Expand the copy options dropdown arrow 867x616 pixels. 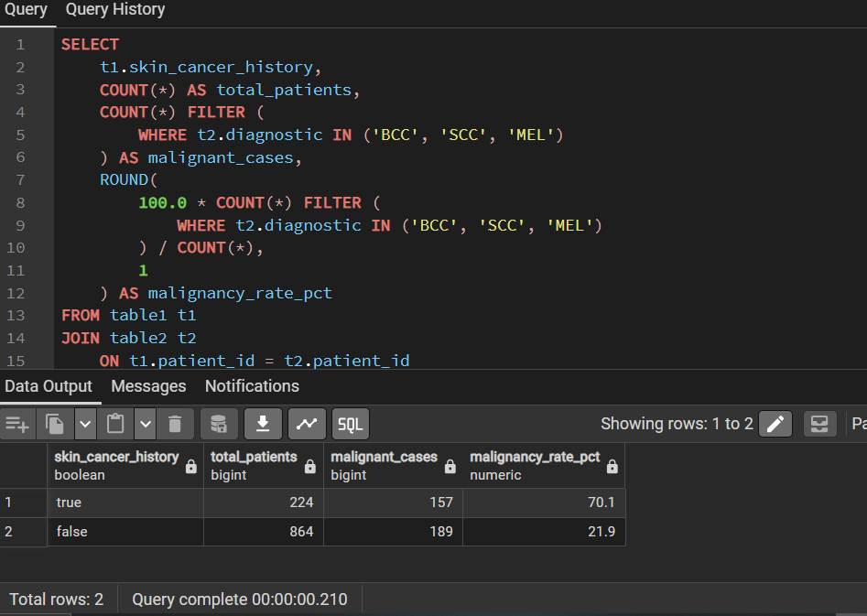[85, 424]
